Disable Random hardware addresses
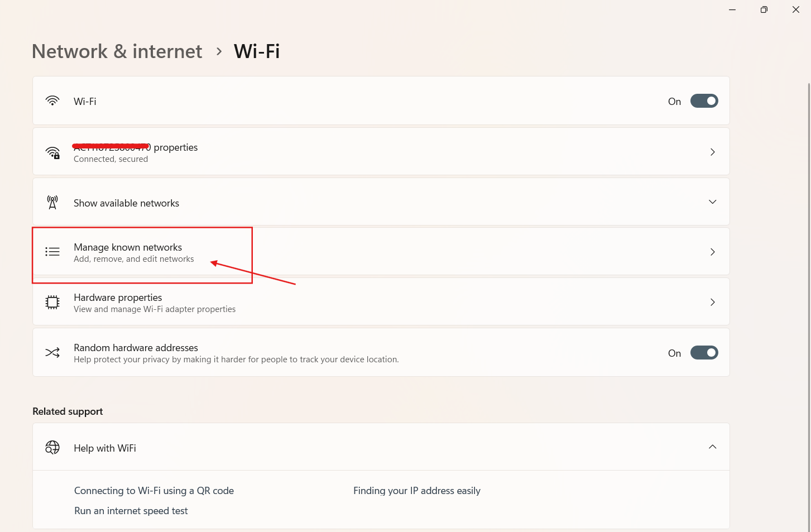This screenshot has width=811, height=532. [x=704, y=352]
